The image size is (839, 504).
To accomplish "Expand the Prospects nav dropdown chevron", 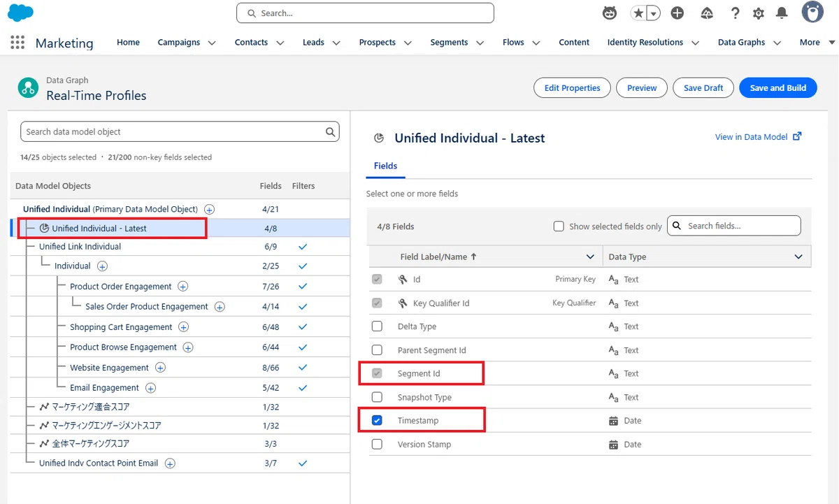I will 408,43.
